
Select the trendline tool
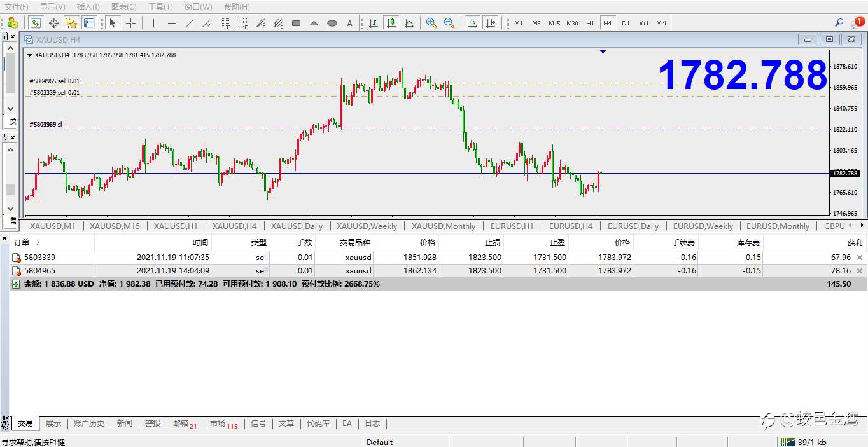189,23
